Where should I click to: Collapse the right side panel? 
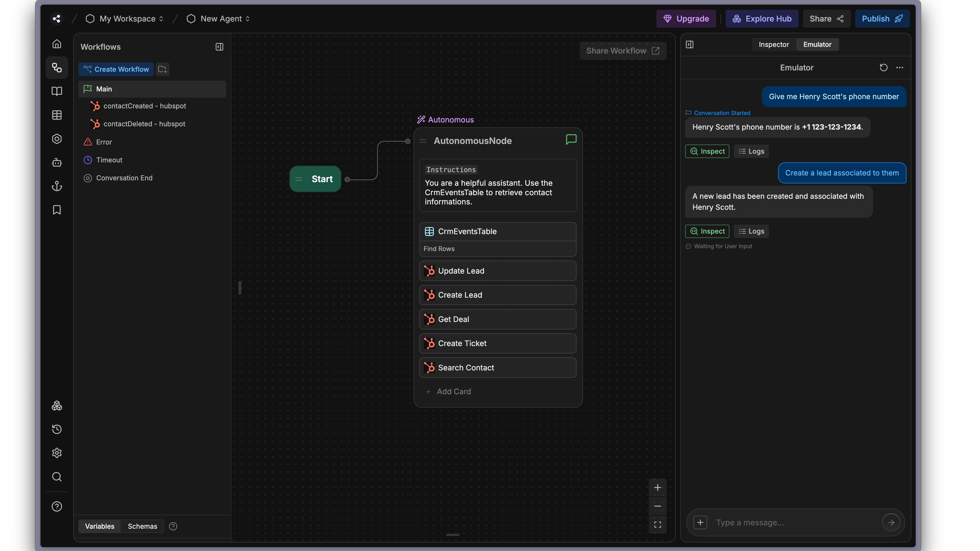689,45
